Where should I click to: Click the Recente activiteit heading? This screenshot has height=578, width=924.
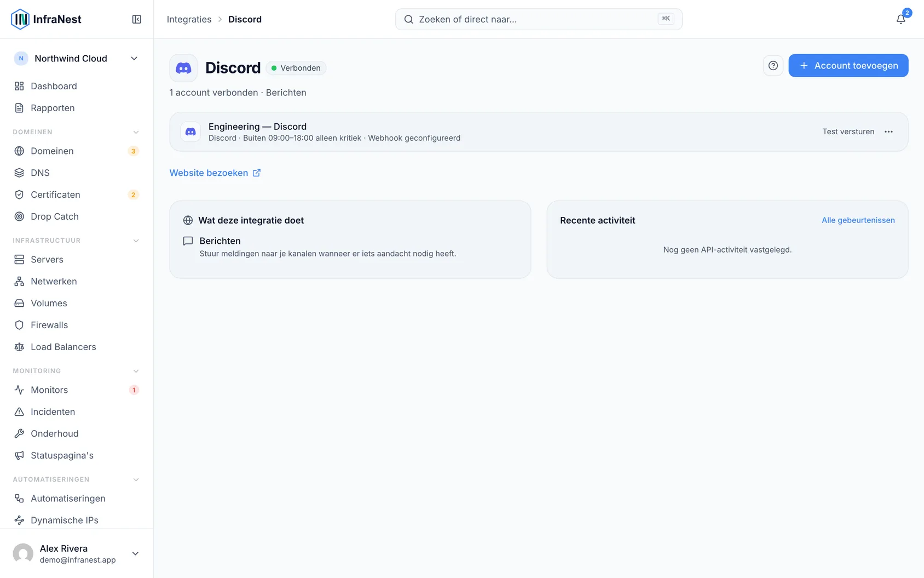(597, 220)
